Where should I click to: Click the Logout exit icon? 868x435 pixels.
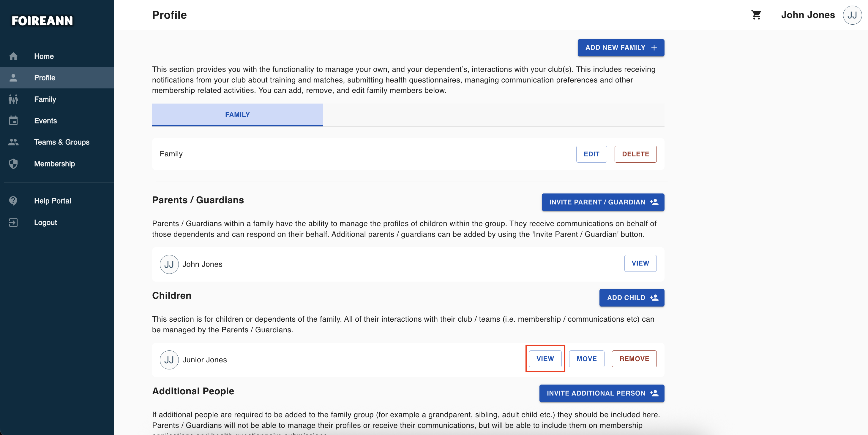[x=13, y=223]
